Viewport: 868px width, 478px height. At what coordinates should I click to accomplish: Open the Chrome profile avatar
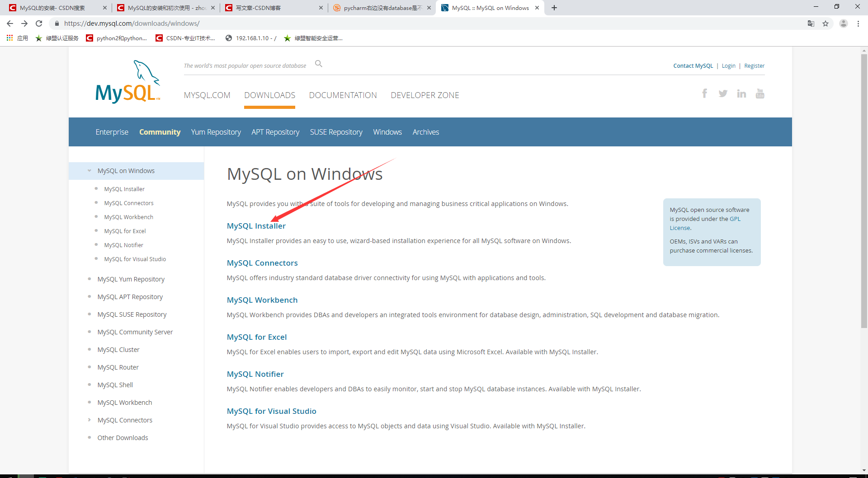tap(844, 23)
